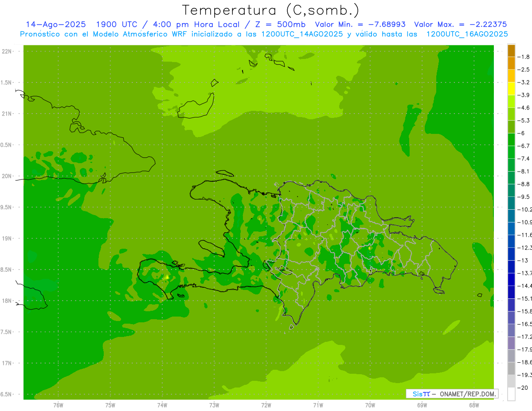Click the "-6" colorbar value
The image size is (532, 411).
coord(521,133)
